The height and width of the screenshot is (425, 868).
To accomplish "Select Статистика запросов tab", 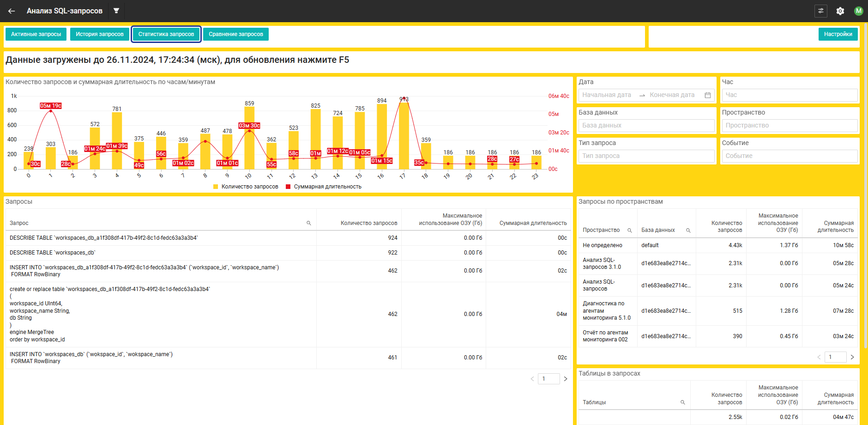I will pyautogui.click(x=166, y=34).
